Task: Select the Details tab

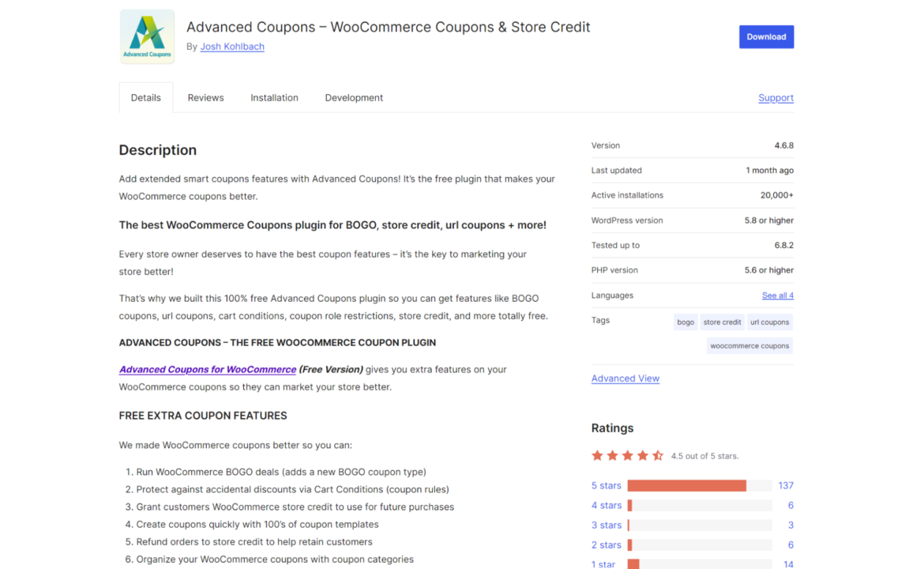Action: coord(146,98)
